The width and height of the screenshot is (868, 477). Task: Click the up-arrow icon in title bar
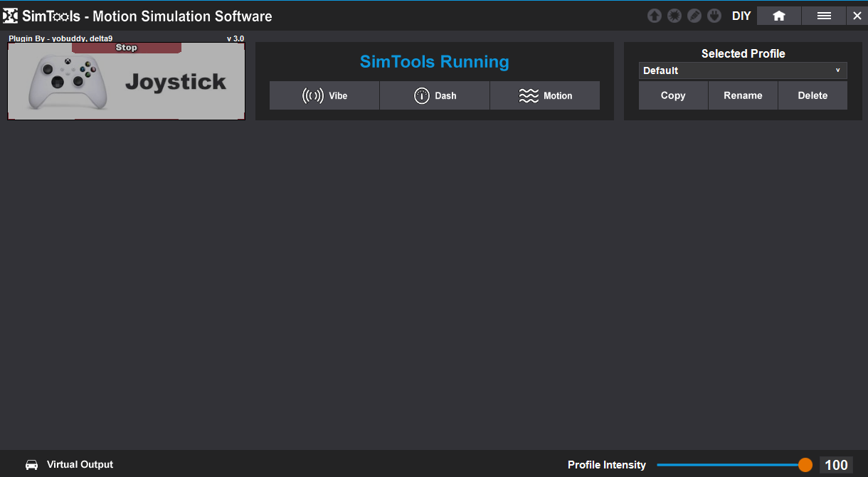coord(654,16)
